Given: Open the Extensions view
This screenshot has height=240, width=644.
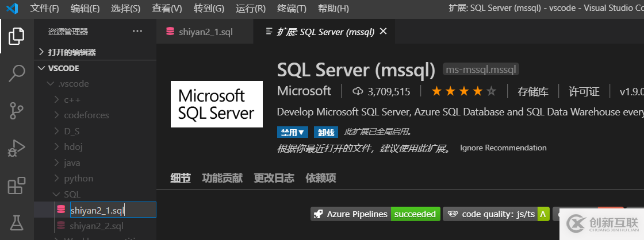Looking at the screenshot, I should click(17, 185).
